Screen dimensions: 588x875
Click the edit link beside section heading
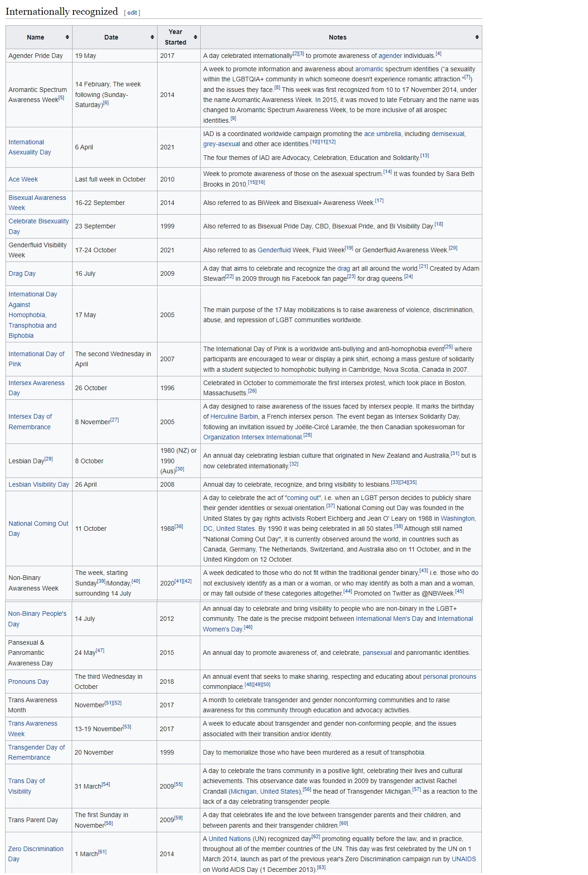(132, 13)
